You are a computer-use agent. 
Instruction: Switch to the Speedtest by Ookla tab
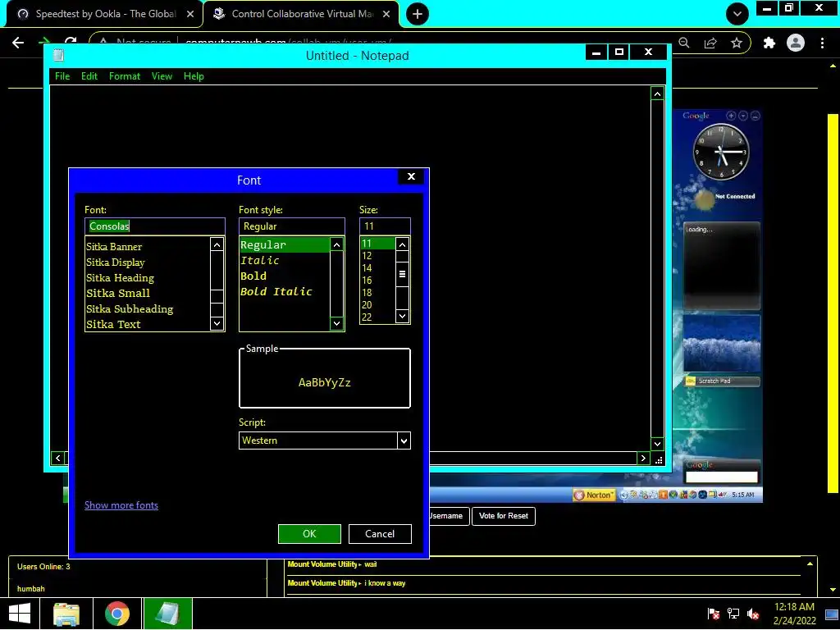(x=106, y=14)
